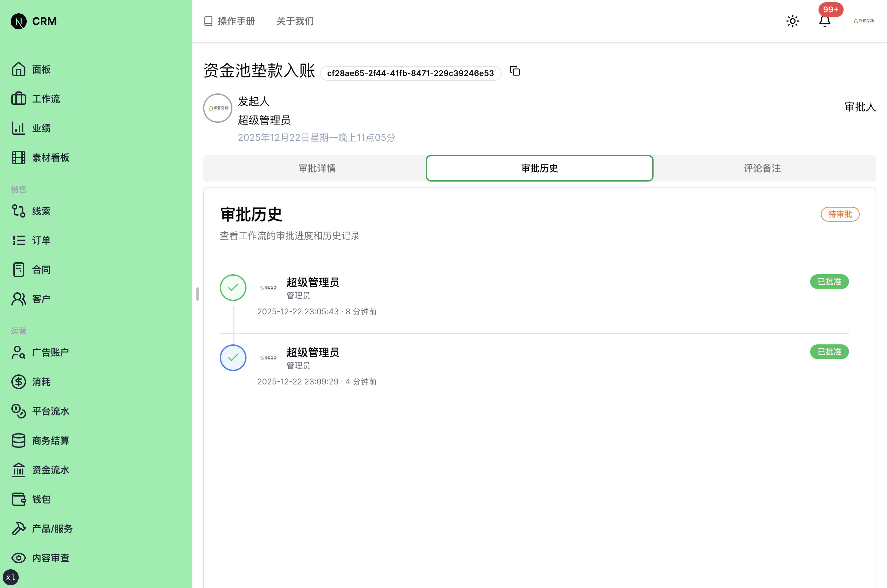Click the 待审批 status badge
Image resolution: width=887 pixels, height=588 pixels.
840,214
